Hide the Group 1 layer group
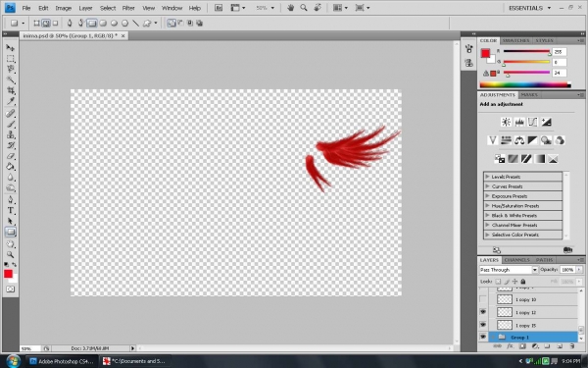This screenshot has width=588, height=368. [483, 337]
